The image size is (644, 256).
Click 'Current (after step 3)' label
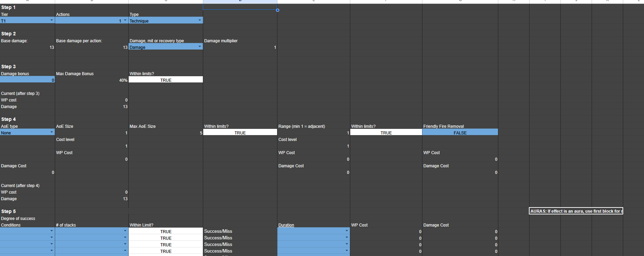pos(20,93)
